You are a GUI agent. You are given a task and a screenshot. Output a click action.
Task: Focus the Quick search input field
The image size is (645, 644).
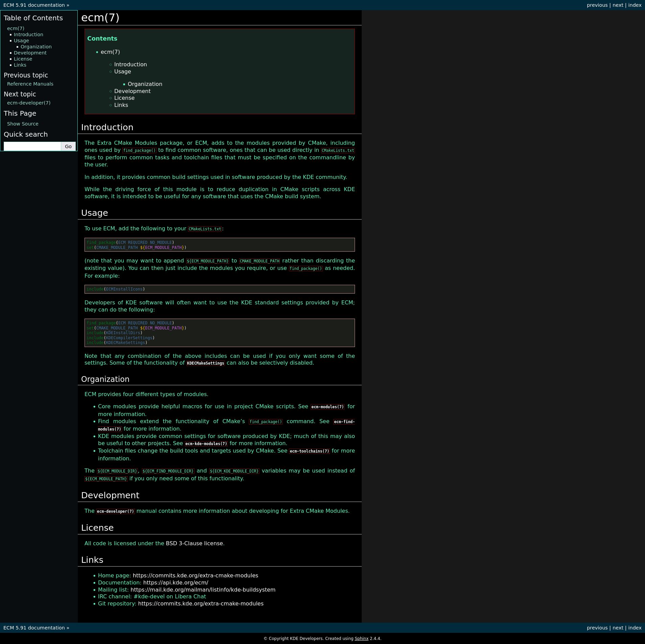32,146
